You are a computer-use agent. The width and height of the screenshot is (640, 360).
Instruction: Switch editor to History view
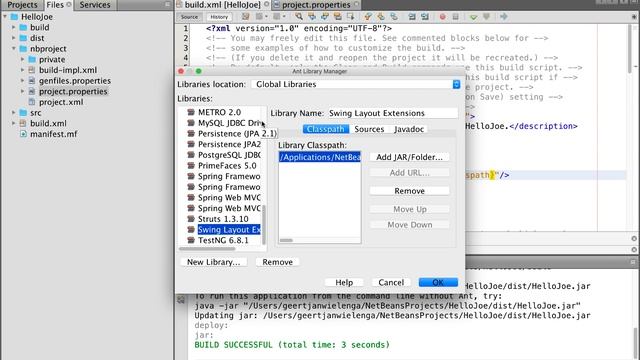(x=219, y=17)
